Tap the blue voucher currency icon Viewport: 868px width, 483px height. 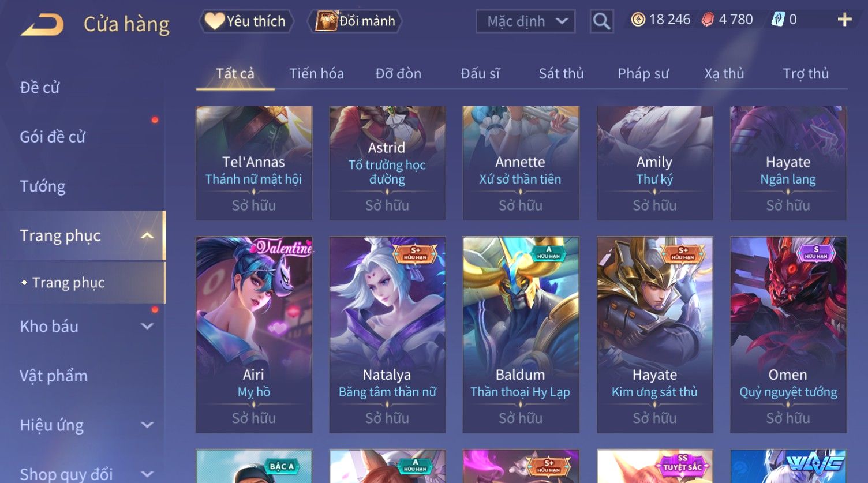[778, 20]
